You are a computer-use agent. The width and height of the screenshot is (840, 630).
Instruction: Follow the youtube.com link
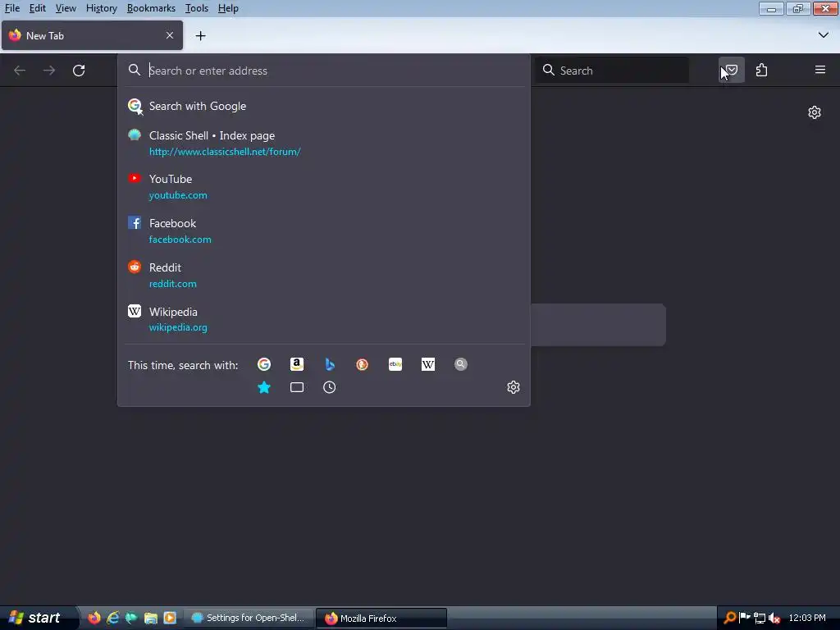click(x=178, y=195)
